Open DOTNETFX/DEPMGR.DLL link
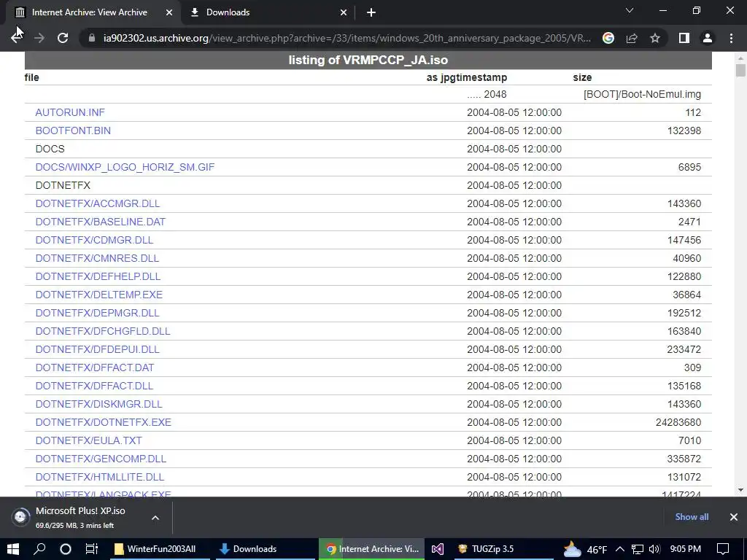Viewport: 747px width, 560px height. (x=97, y=313)
